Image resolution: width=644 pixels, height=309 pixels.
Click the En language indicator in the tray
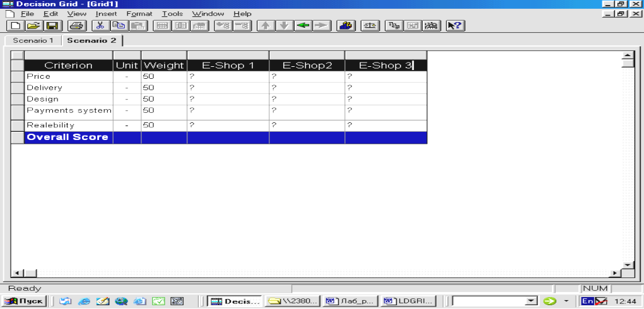pyautogui.click(x=587, y=301)
